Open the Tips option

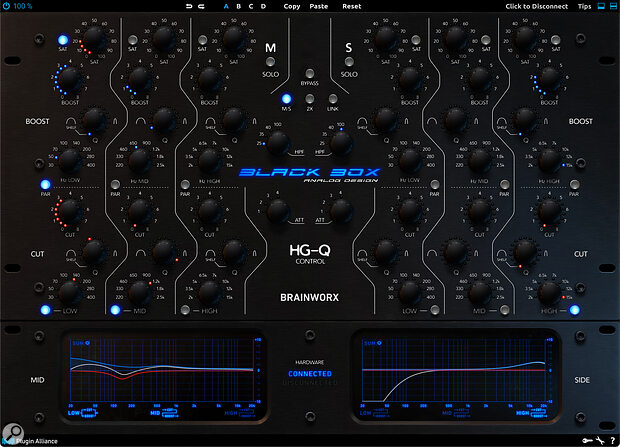[x=584, y=6]
